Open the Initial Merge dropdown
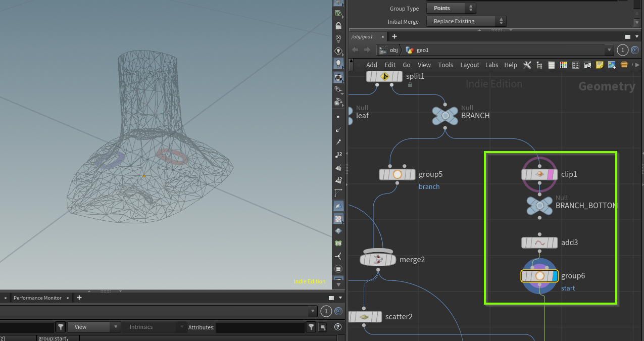 [x=466, y=21]
